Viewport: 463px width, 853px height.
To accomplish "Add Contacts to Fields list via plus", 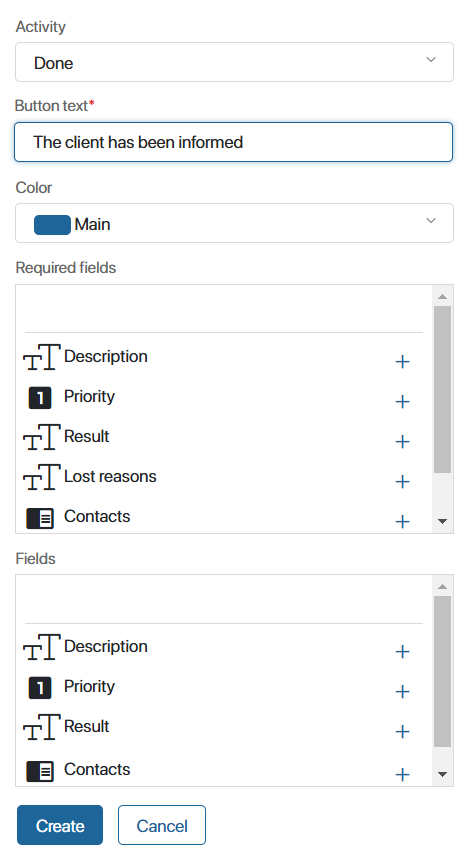I will click(x=402, y=774).
